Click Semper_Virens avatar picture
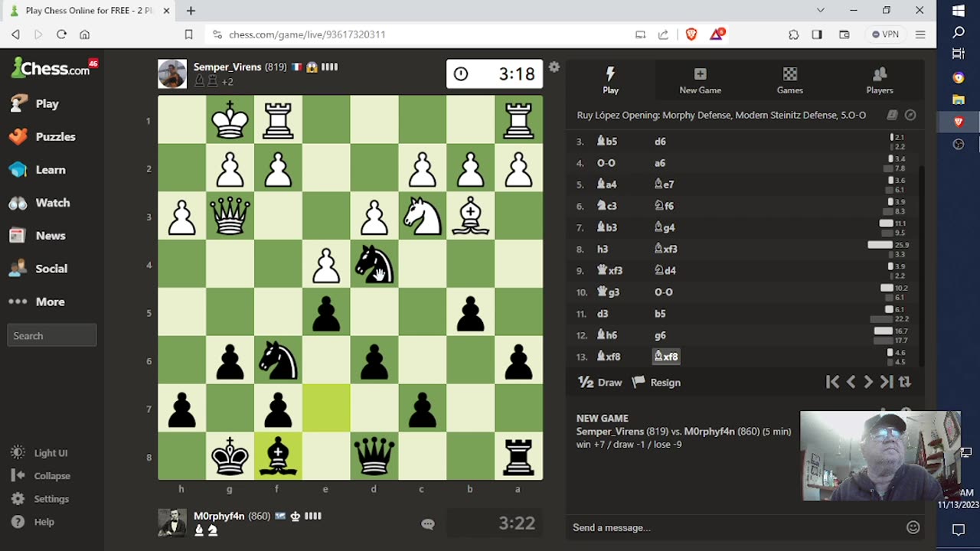This screenshot has height=551, width=980. point(172,74)
